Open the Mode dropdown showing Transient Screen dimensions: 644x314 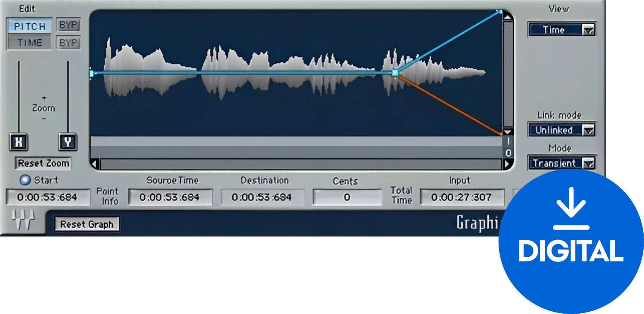point(561,163)
